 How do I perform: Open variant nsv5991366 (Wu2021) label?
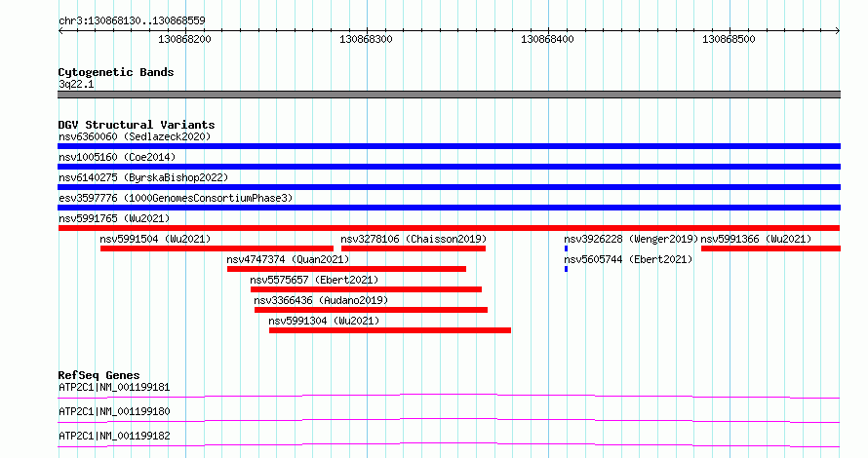pos(756,239)
